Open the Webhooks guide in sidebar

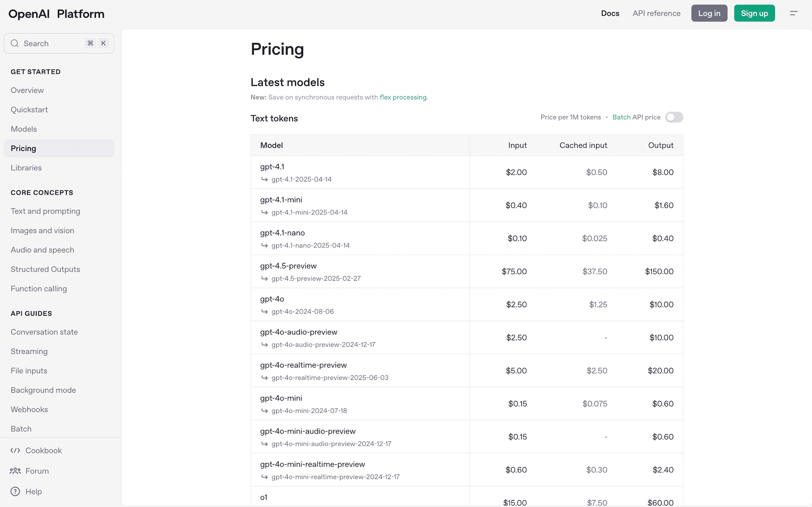pos(29,409)
